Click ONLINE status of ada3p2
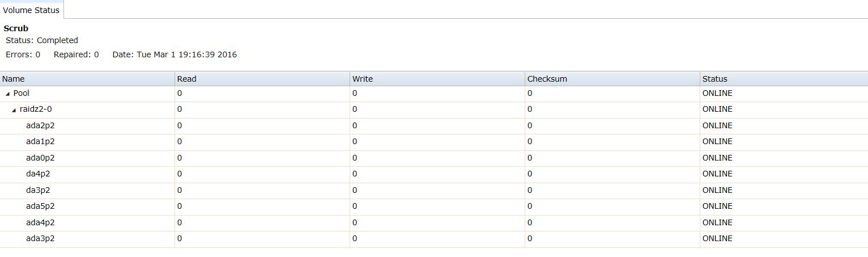Image resolution: width=868 pixels, height=257 pixels. [717, 239]
